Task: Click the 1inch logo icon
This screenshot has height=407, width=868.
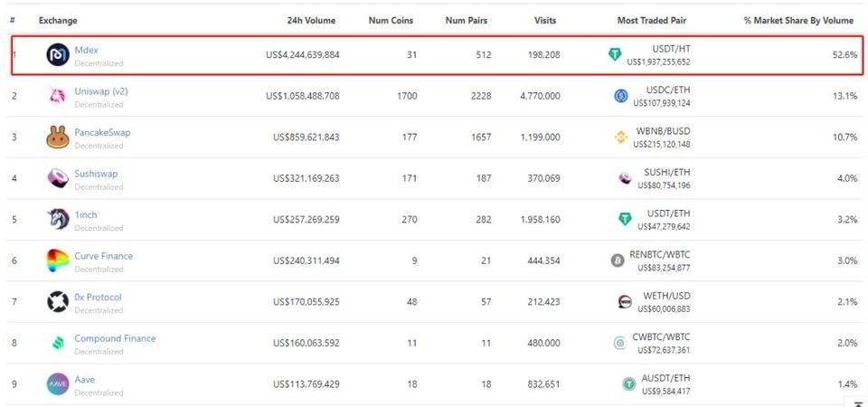Action: 58,220
